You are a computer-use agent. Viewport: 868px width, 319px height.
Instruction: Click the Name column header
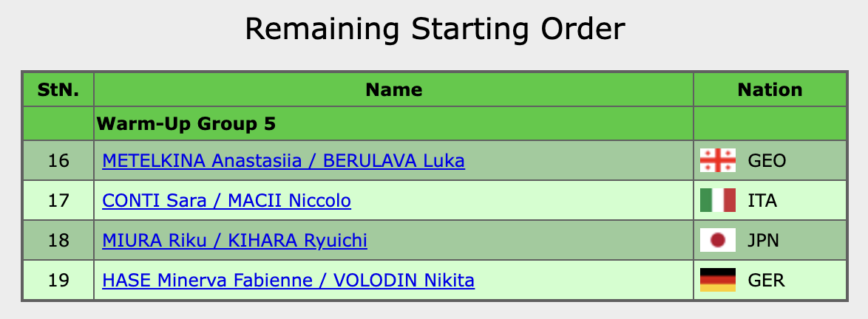pos(394,90)
